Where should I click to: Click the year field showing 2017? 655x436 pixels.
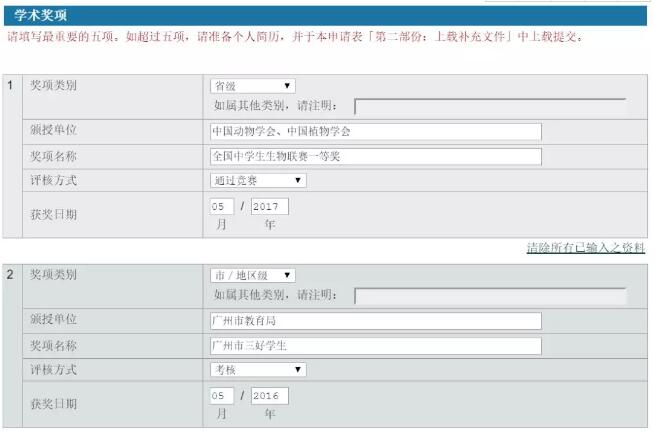(269, 206)
